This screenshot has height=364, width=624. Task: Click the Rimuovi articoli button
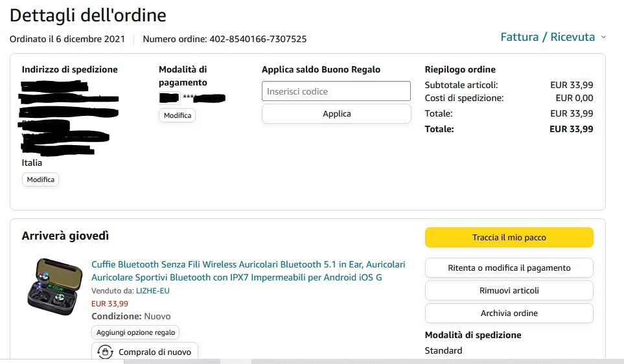pyautogui.click(x=509, y=291)
